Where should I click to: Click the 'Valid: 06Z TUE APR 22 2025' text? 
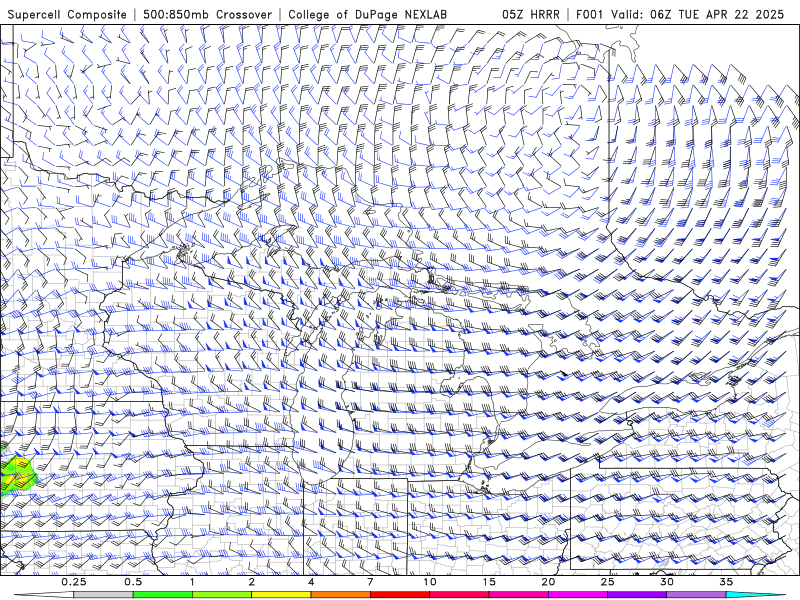pos(697,14)
